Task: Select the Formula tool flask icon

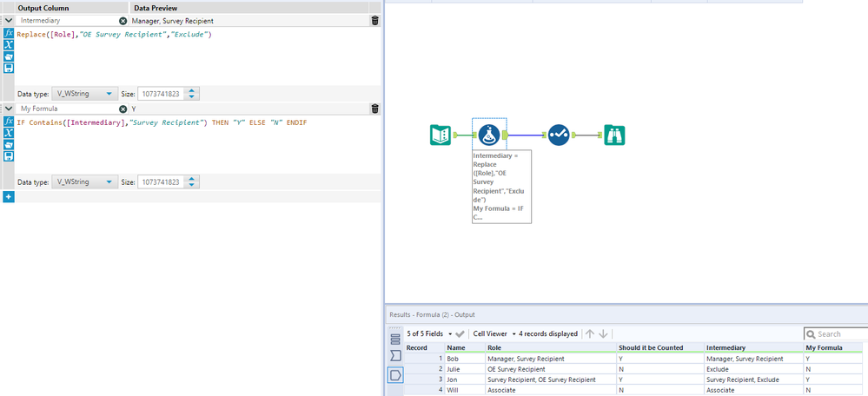Action: tap(490, 135)
